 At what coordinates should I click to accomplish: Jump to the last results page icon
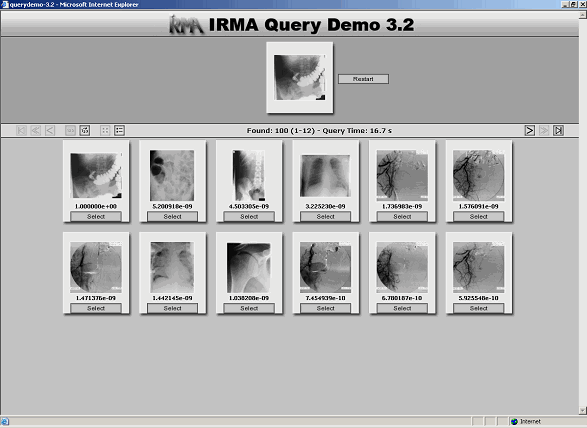click(558, 130)
